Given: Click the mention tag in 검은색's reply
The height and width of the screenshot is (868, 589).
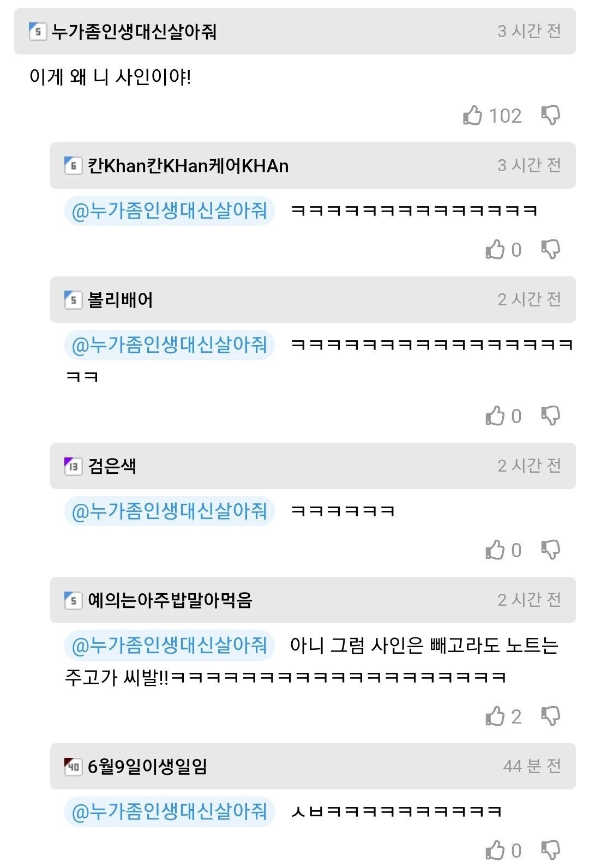Looking at the screenshot, I should click(169, 511).
